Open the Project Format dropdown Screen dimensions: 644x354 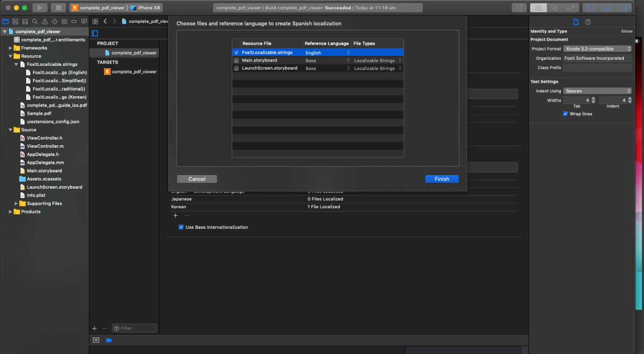[597, 49]
